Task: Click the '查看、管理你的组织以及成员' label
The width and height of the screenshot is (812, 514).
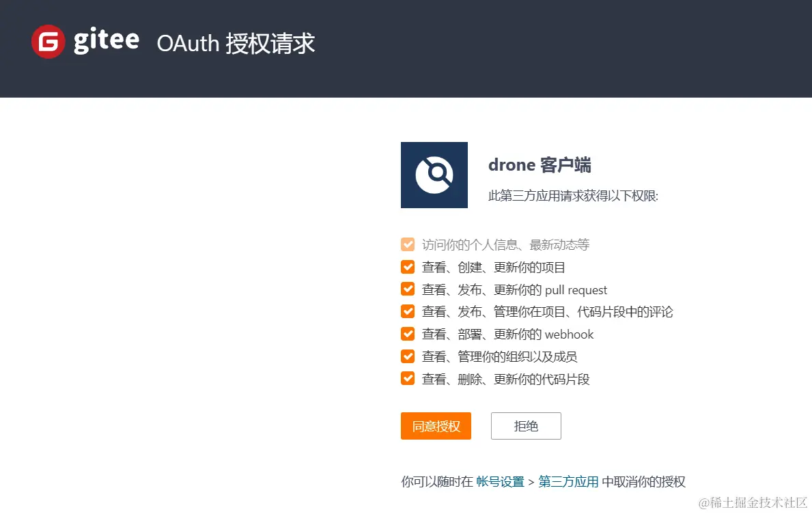Action: coord(499,356)
